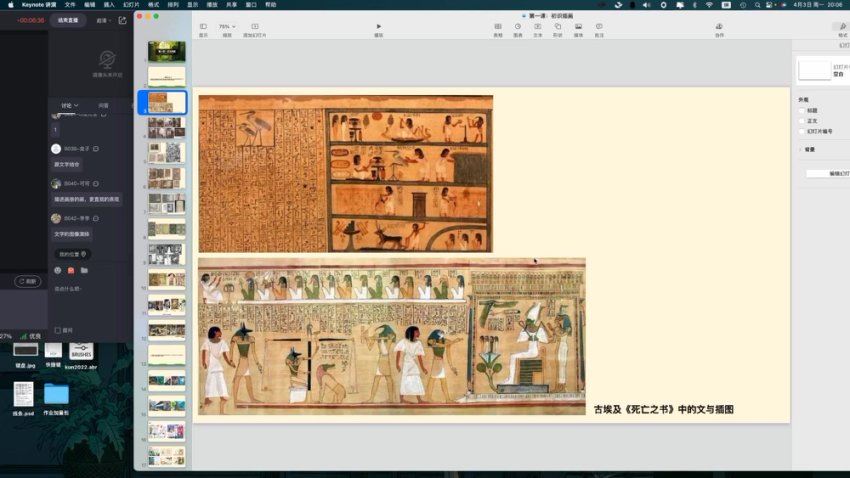Open the Edit (编辑) menu
Screen dimensions: 850x478
pos(89,4)
